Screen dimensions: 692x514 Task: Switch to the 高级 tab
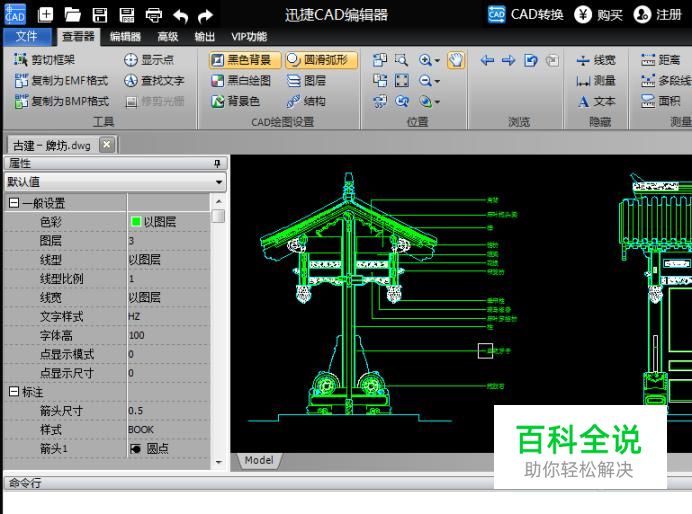pos(168,37)
